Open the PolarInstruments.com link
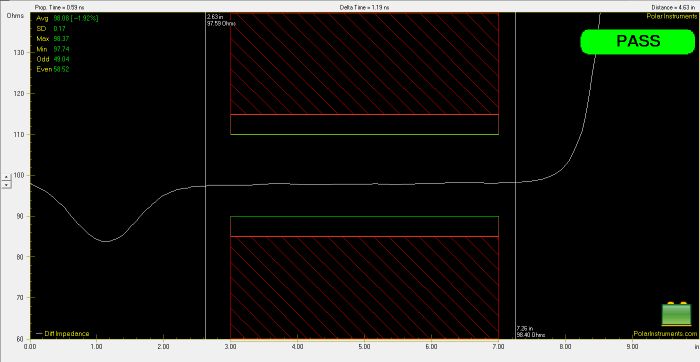This screenshot has width=700, height=362. pyautogui.click(x=665, y=333)
